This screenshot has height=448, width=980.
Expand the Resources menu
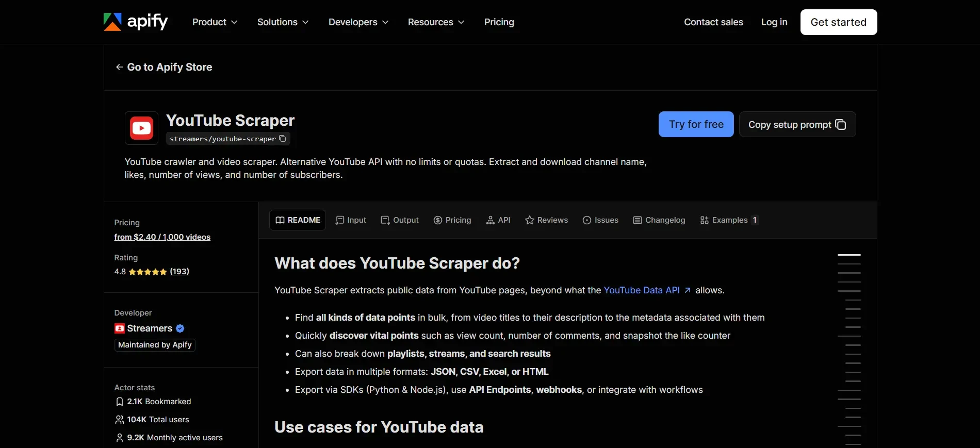coord(436,22)
